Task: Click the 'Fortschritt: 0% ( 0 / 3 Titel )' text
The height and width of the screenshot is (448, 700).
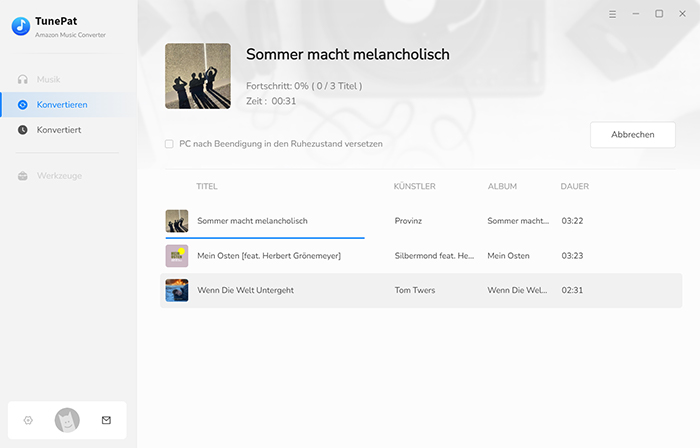Action: 304,86
